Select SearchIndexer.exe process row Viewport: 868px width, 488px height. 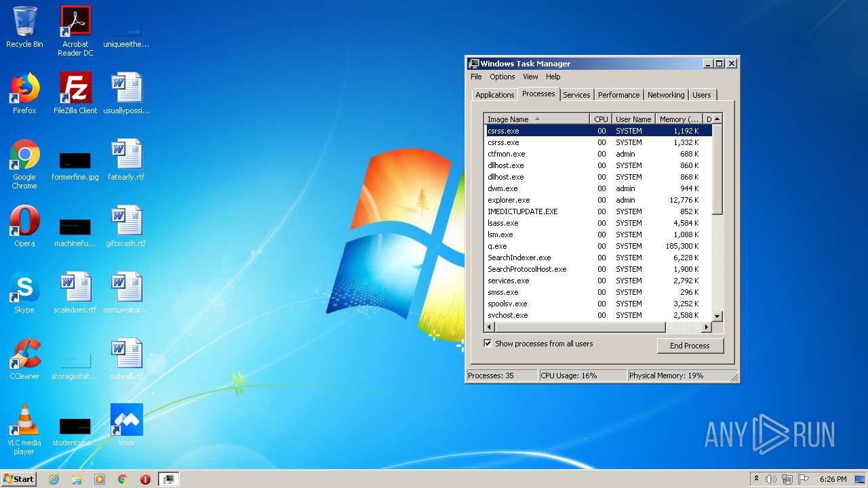(x=598, y=258)
